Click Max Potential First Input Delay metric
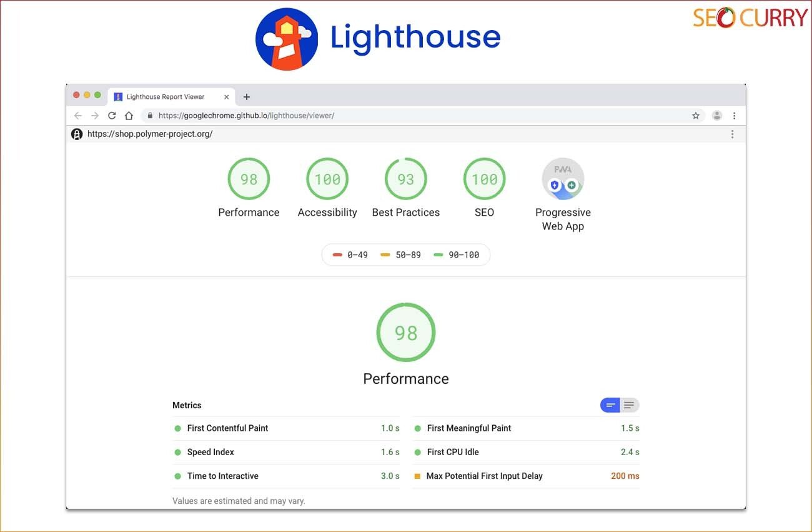Viewport: 812px width, 532px height. pos(526,476)
